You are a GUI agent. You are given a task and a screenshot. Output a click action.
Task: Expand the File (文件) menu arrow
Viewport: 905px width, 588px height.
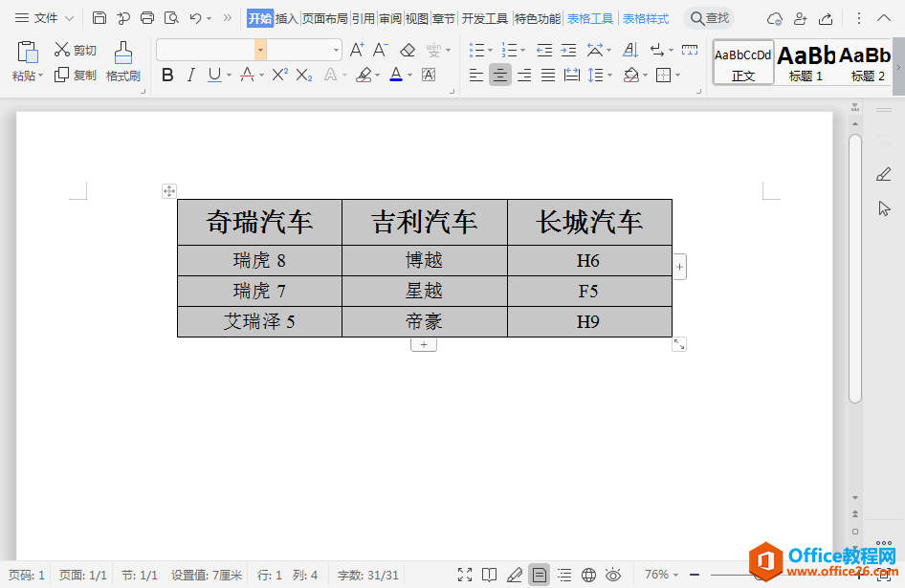69,18
